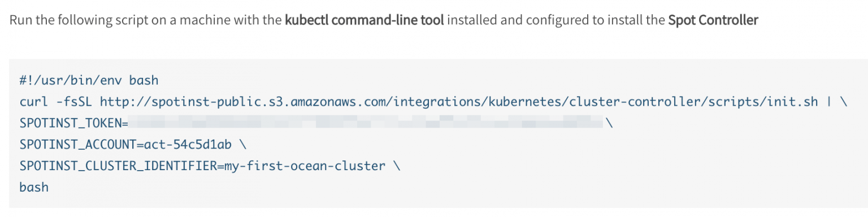The image size is (868, 217).
Task: Click the SPOTINST_ACCOUNT variable name
Action: [x=78, y=145]
